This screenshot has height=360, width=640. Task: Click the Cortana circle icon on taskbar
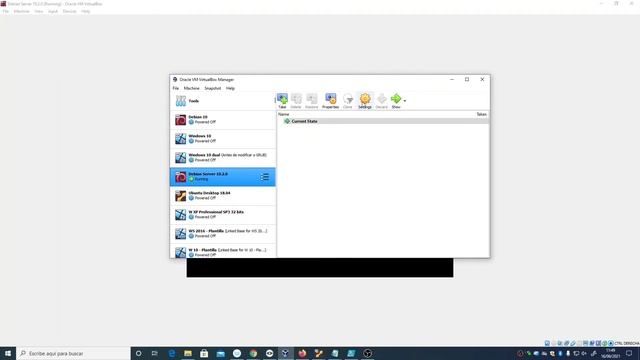tap(138, 353)
